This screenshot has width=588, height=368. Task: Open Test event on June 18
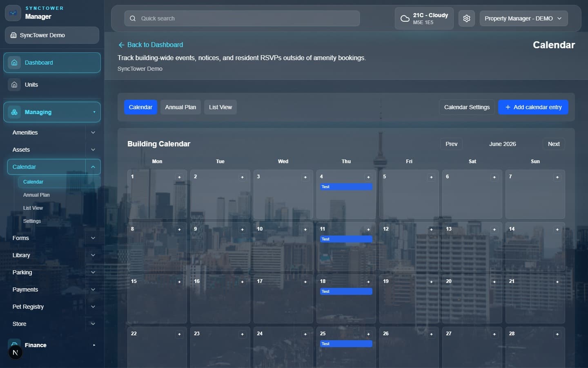point(346,292)
